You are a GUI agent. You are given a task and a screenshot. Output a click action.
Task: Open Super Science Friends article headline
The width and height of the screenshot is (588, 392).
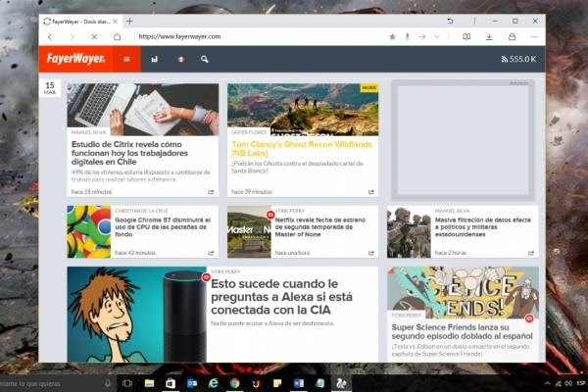click(x=462, y=331)
